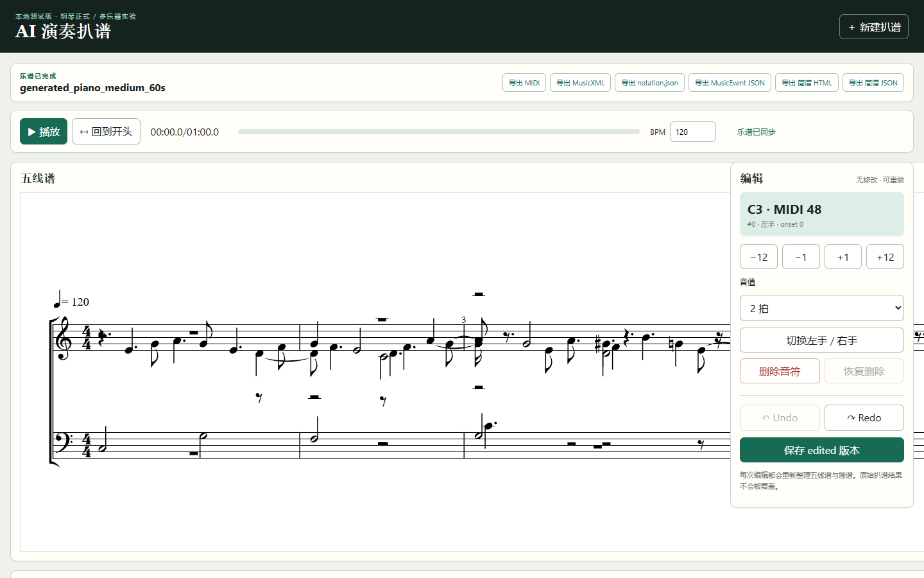
Task: Lower the note by an octave (−12)
Action: pyautogui.click(x=758, y=257)
